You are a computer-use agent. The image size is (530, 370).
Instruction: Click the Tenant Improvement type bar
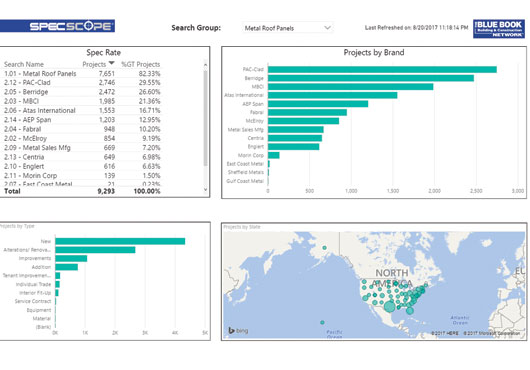point(58,276)
